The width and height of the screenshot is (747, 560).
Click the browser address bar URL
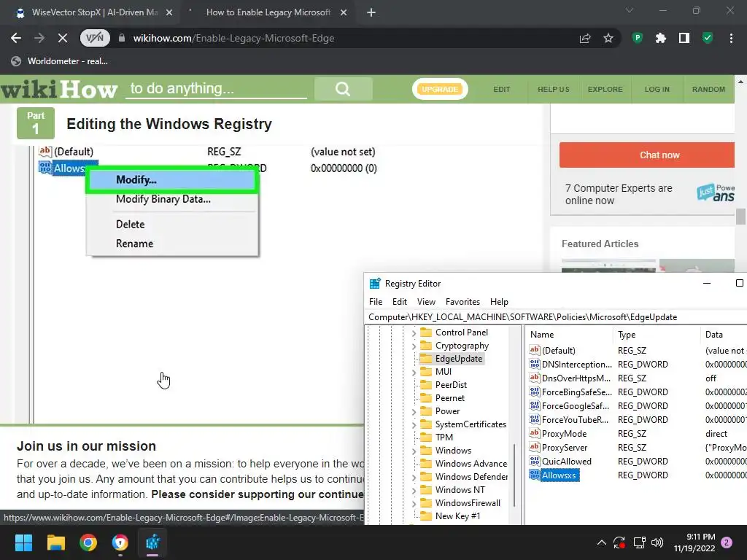point(233,38)
